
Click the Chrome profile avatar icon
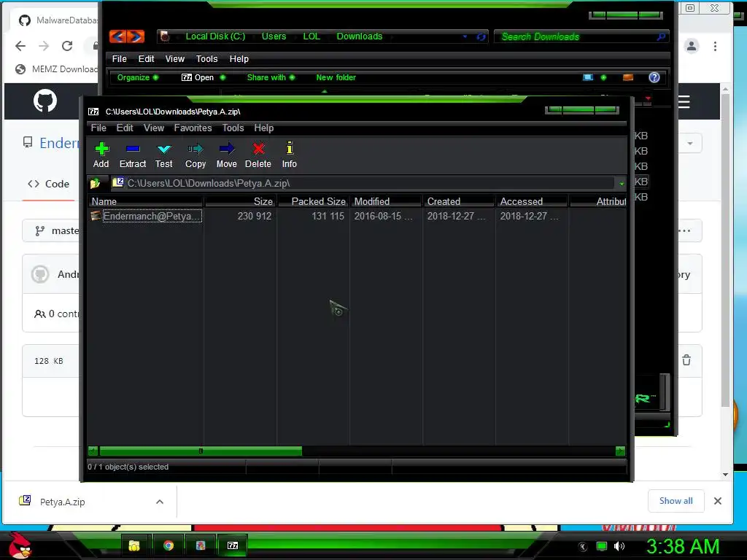(x=692, y=46)
